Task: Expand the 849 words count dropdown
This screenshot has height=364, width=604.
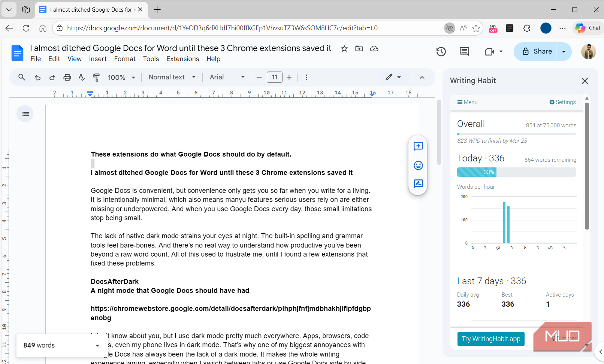Action: point(97,346)
